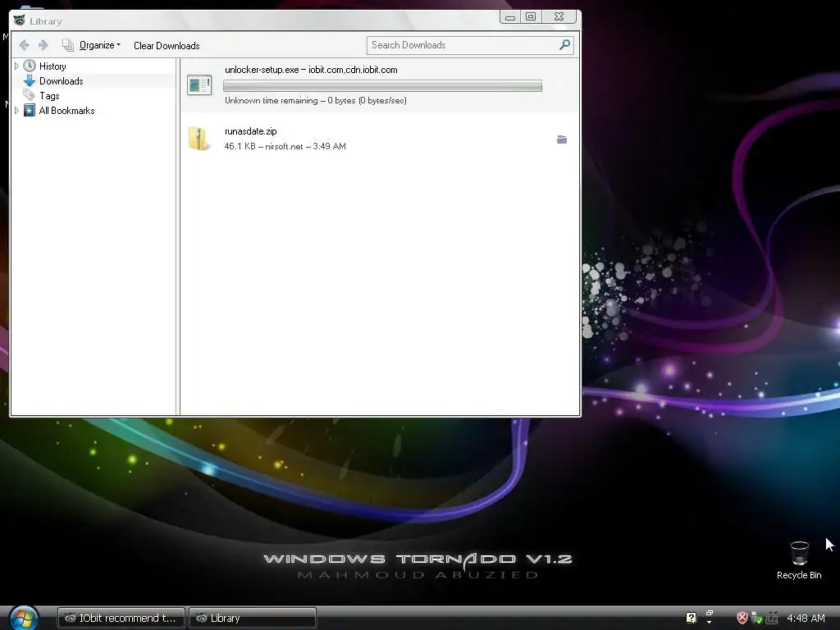Select Downloads in the sidebar
The image size is (840, 630).
click(x=61, y=81)
